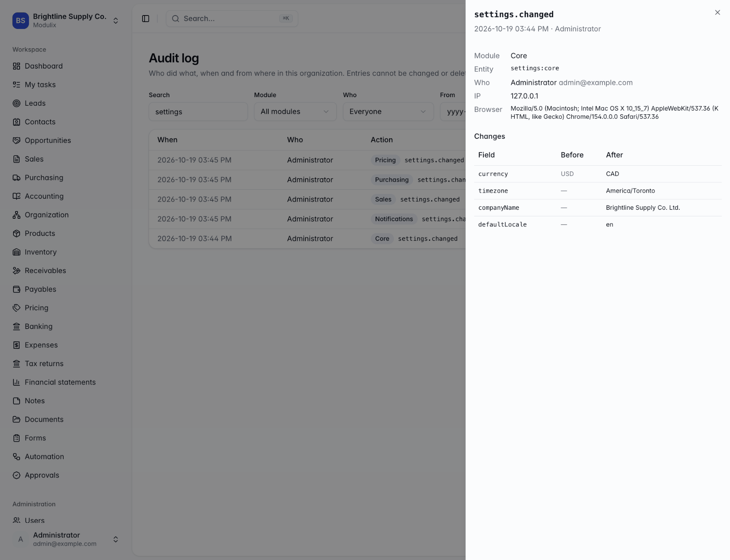Open the Sales menu item
730x560 pixels.
tap(66, 159)
